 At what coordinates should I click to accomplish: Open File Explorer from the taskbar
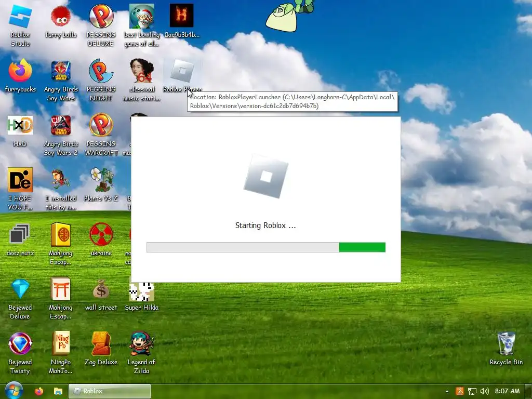point(58,391)
